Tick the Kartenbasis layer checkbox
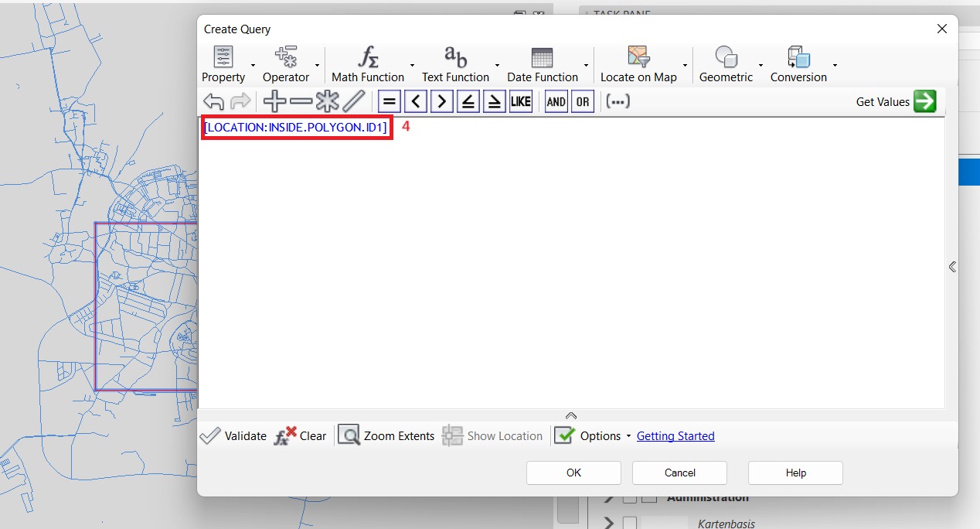The width and height of the screenshot is (980, 529). tap(630, 524)
